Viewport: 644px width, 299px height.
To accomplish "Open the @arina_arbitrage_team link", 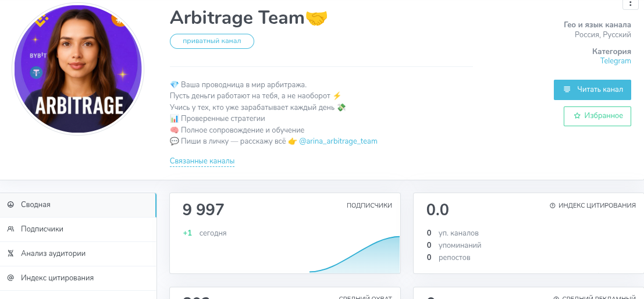I will coord(338,141).
